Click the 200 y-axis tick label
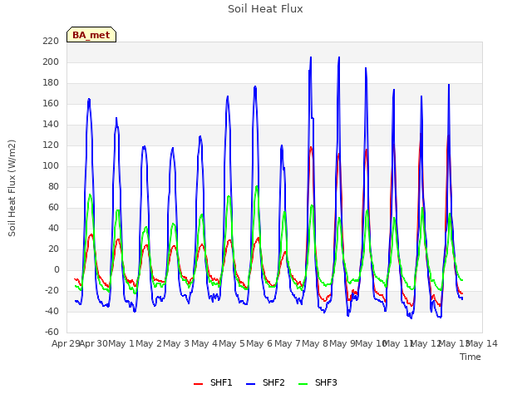 (51, 62)
